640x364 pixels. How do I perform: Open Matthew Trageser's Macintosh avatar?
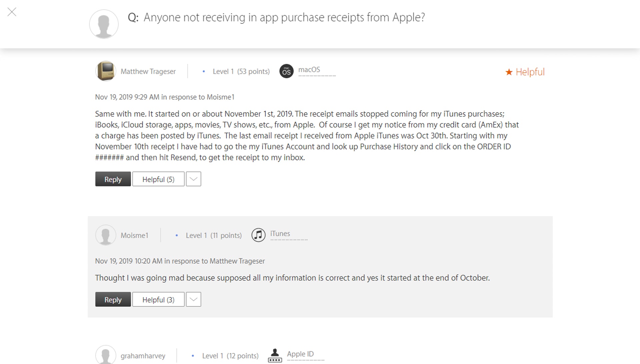(106, 71)
